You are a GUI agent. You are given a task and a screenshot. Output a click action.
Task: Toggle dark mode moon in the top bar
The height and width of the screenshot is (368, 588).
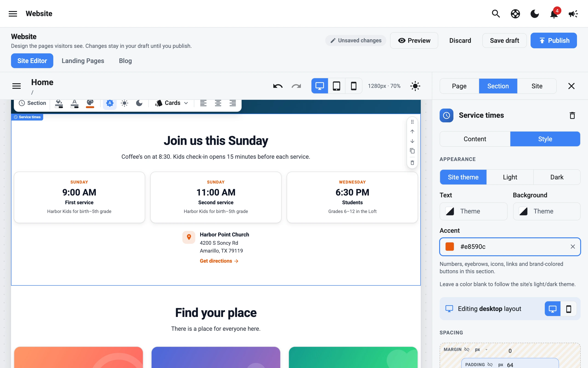[534, 14]
